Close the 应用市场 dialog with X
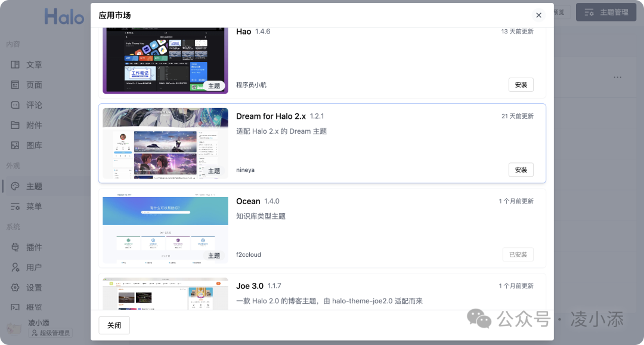Screen dimensions: 644x345 538,15
